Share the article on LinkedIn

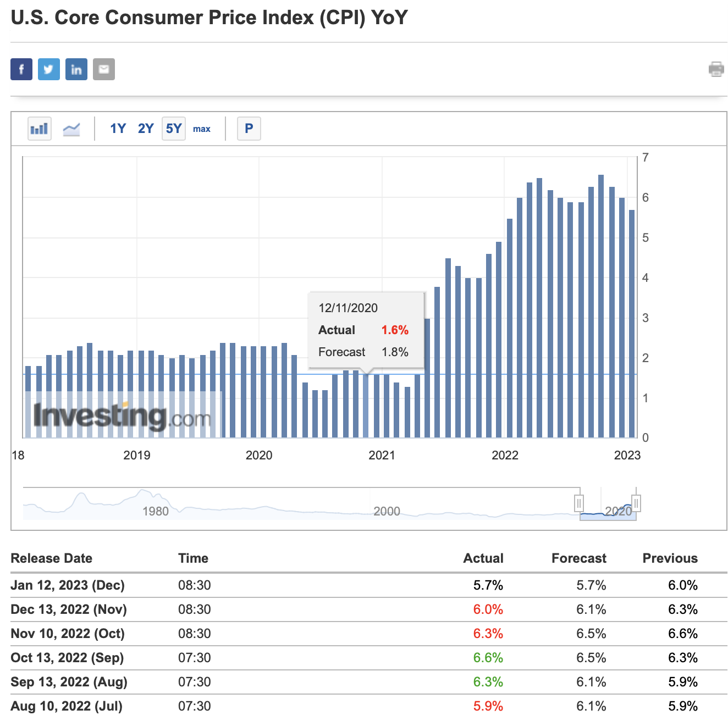pos(76,69)
